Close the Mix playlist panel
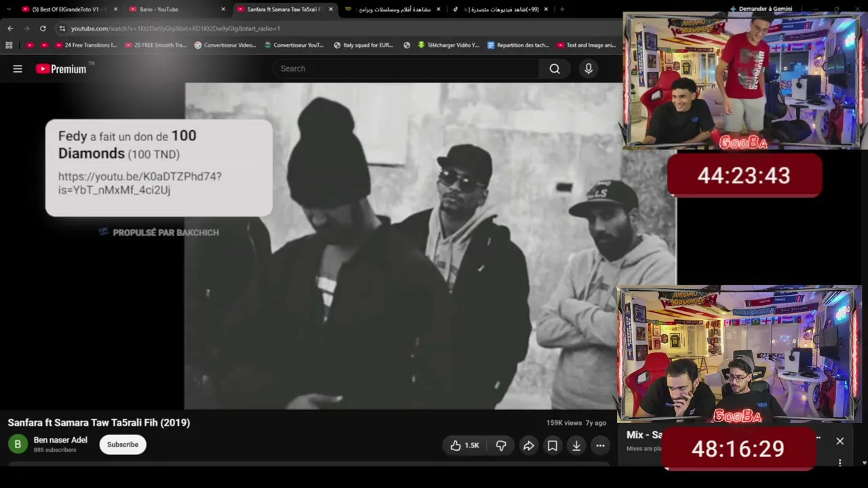This screenshot has height=488, width=868. click(x=840, y=441)
